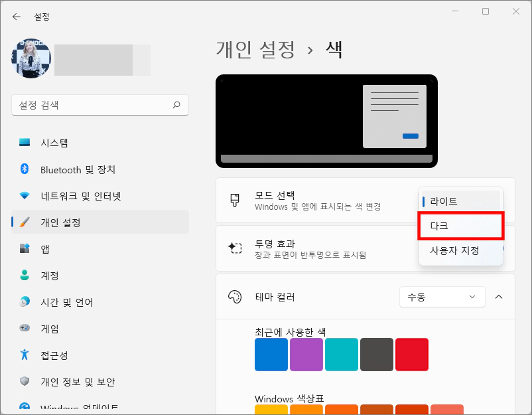Click the network Wi-Fi icon
The height and width of the screenshot is (415, 532).
25,196
